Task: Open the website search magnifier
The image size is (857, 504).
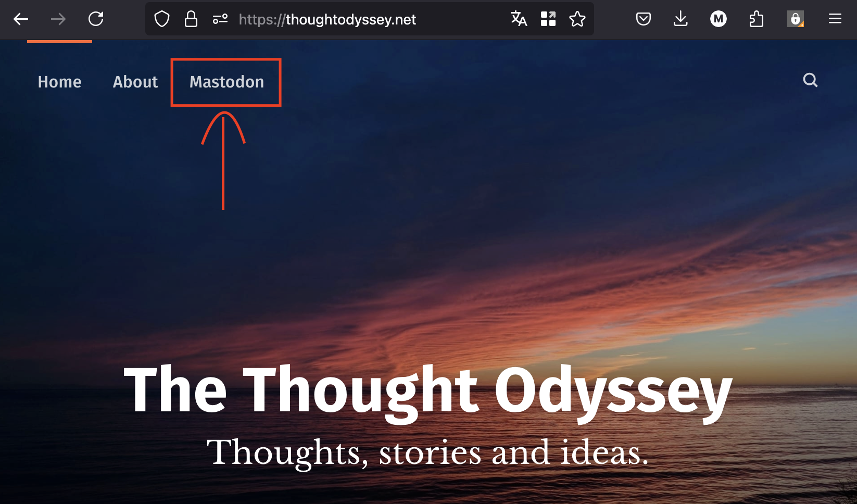Action: [810, 80]
